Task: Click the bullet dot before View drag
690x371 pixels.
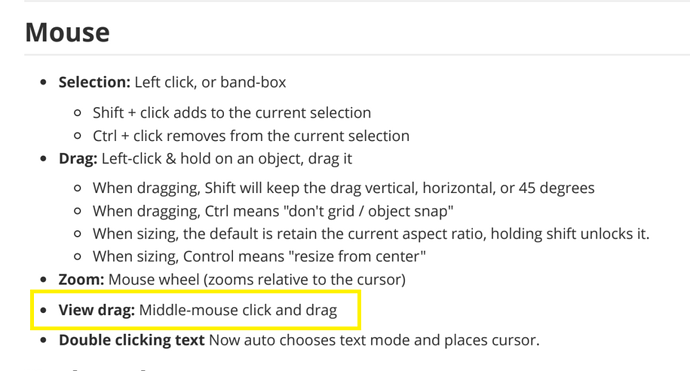Action: click(43, 310)
